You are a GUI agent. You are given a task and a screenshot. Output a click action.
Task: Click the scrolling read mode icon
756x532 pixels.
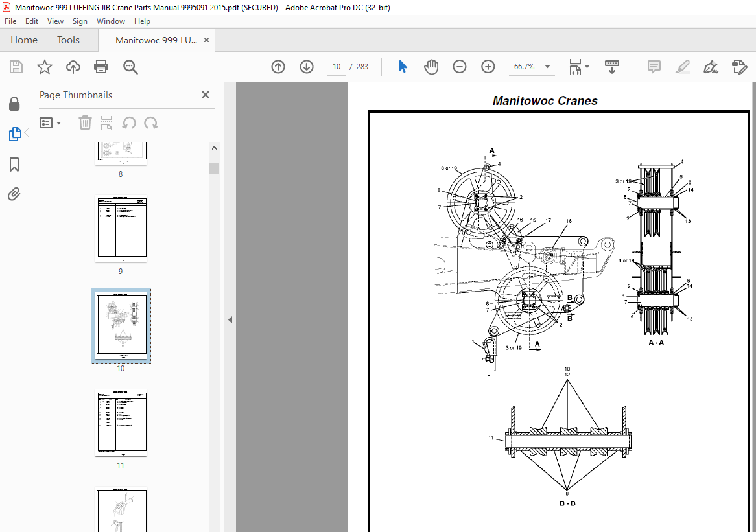click(612, 67)
